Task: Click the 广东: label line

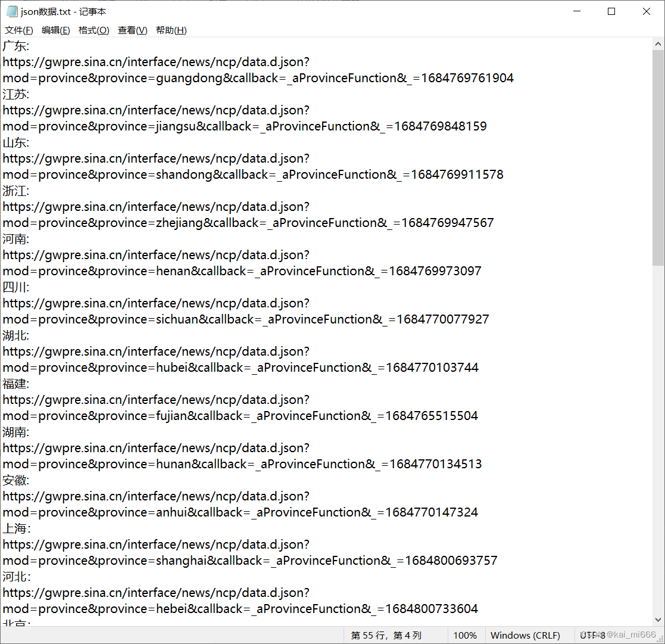Action: point(16,46)
